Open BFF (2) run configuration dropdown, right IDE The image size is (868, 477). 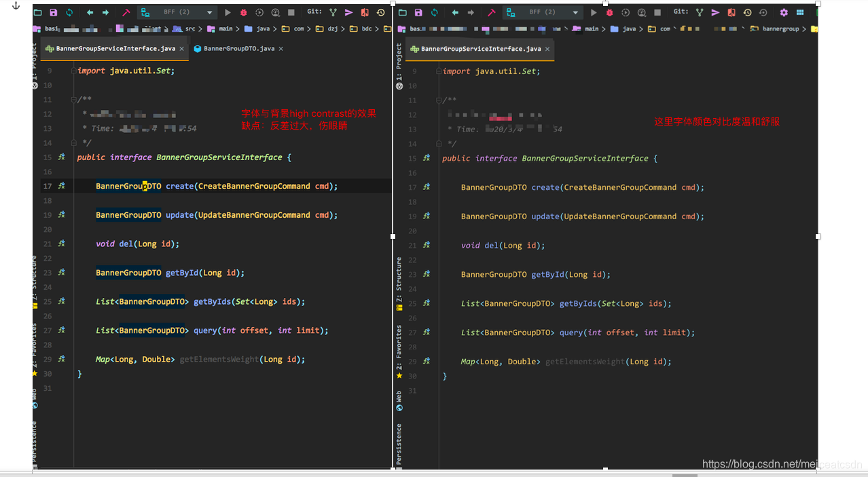[x=543, y=12]
